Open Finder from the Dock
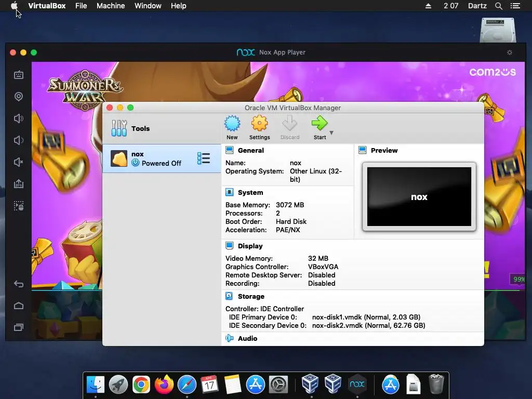Viewport: 532px width, 399px height. pos(96,384)
